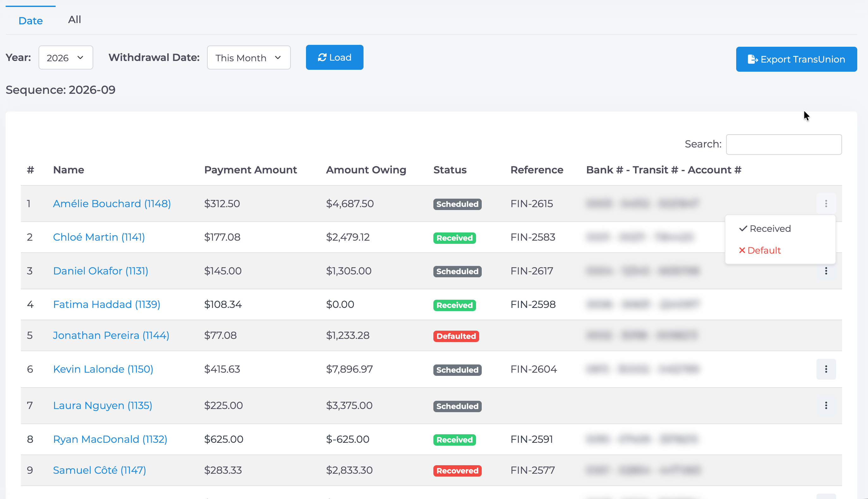Focus the Search input field
This screenshot has width=868, height=499.
[x=784, y=144]
